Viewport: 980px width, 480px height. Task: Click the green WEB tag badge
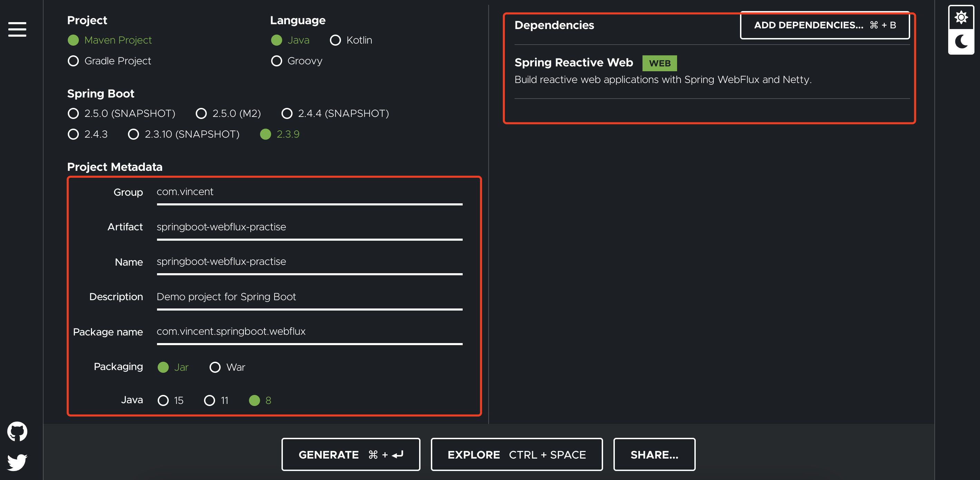click(x=659, y=63)
